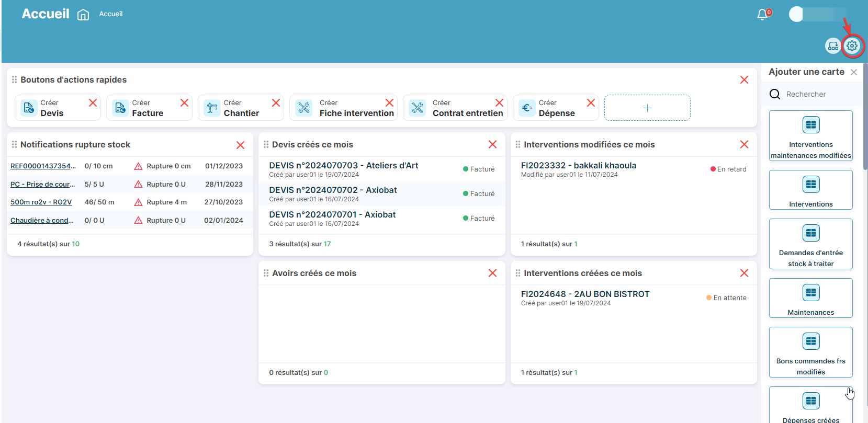The image size is (868, 423).
Task: Remove the Créer Contrat entretien shortcut
Action: 499,103
